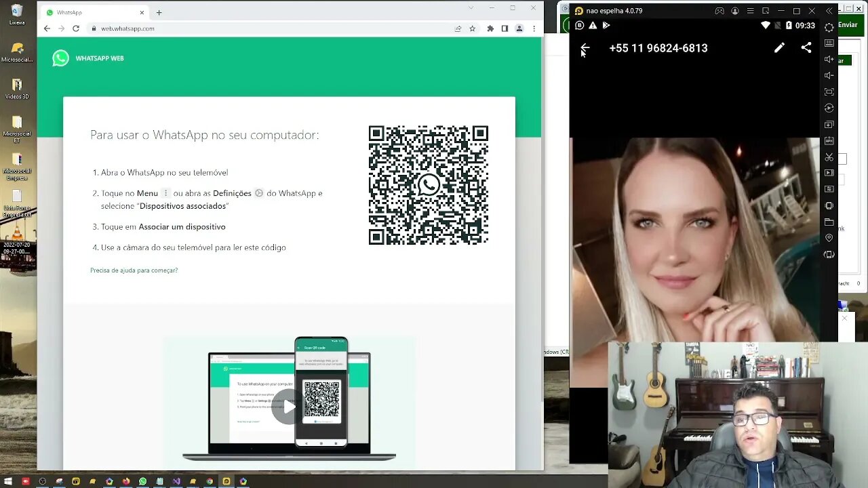Click the Chrome address bar showing web.whatsapp.com
This screenshot has height=488, width=868.
tap(271, 28)
